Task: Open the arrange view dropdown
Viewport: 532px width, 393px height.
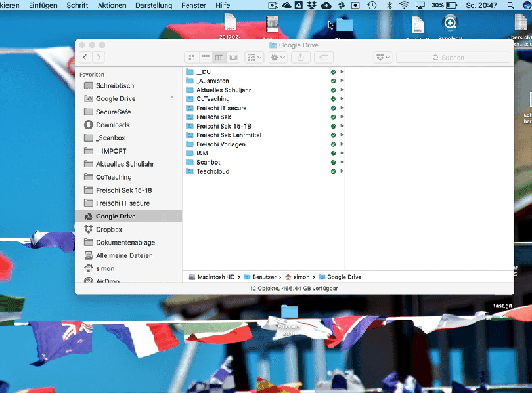Action: (x=254, y=57)
